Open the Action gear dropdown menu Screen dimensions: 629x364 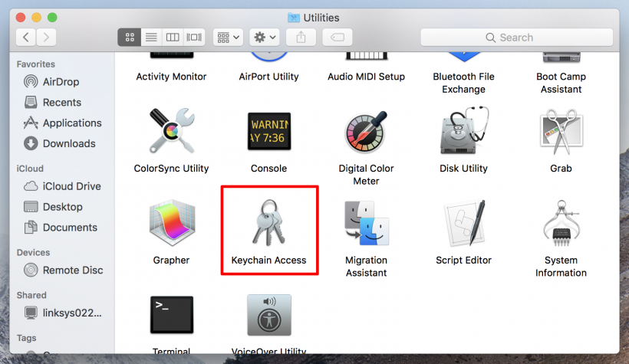(265, 38)
